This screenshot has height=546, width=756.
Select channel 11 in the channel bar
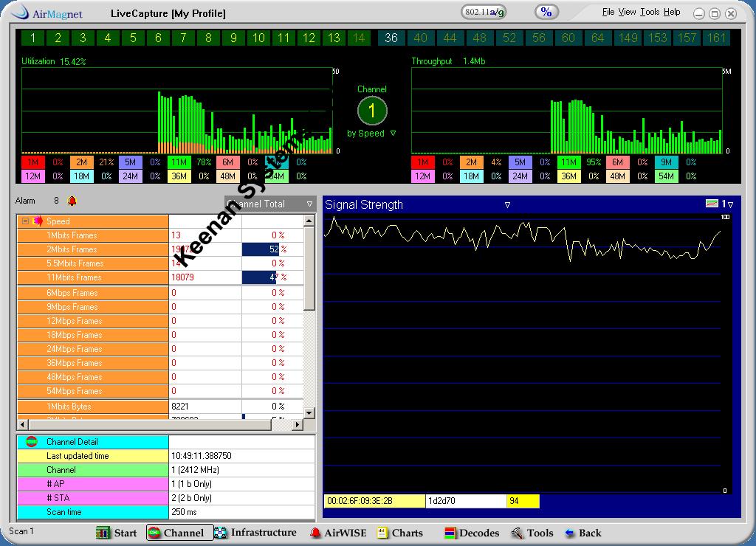point(283,38)
